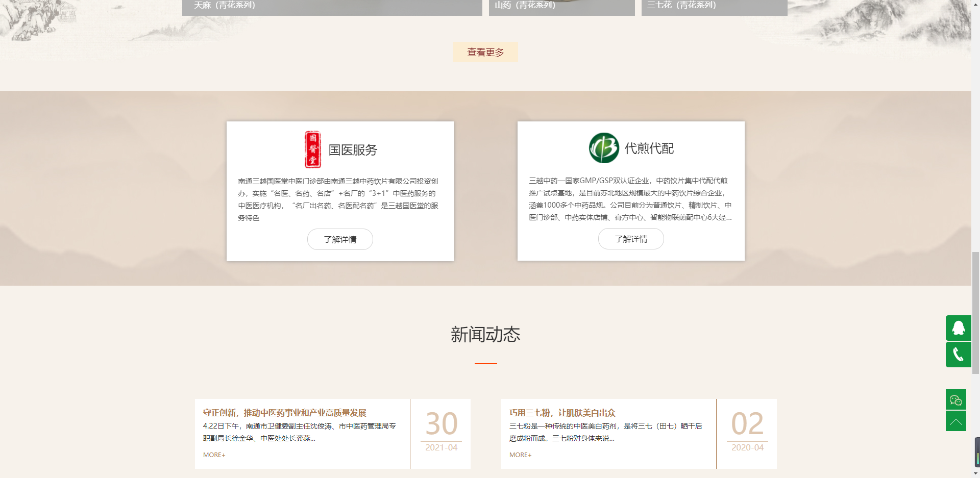Click MORE+ under 巧用三七粉 article
Image resolution: width=980 pixels, height=478 pixels.
520,455
